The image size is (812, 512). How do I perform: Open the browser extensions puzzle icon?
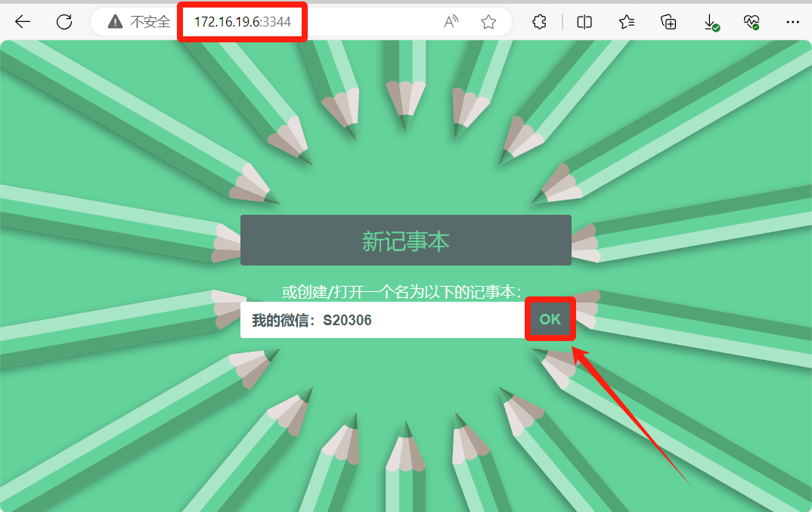539,22
